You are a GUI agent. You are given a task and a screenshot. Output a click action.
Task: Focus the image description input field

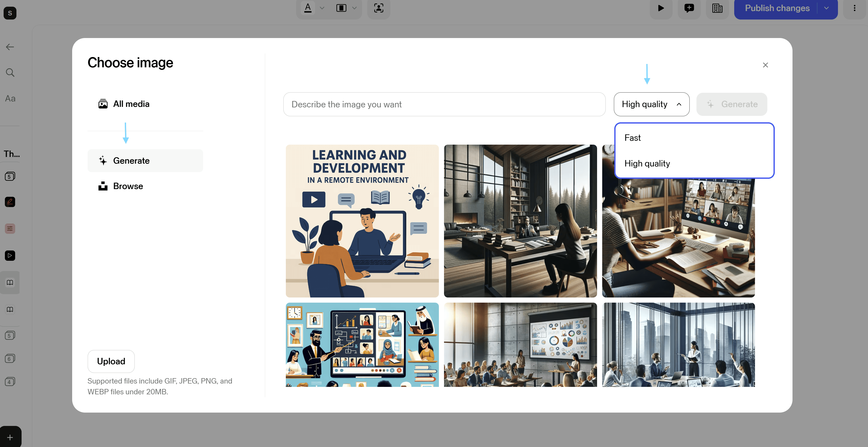(x=444, y=104)
